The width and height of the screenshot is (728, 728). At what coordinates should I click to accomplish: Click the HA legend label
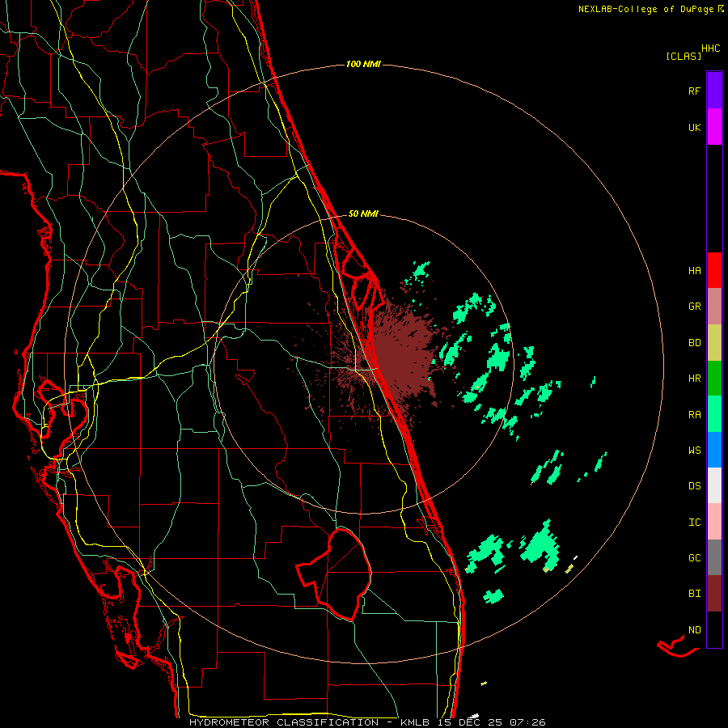coord(694,271)
